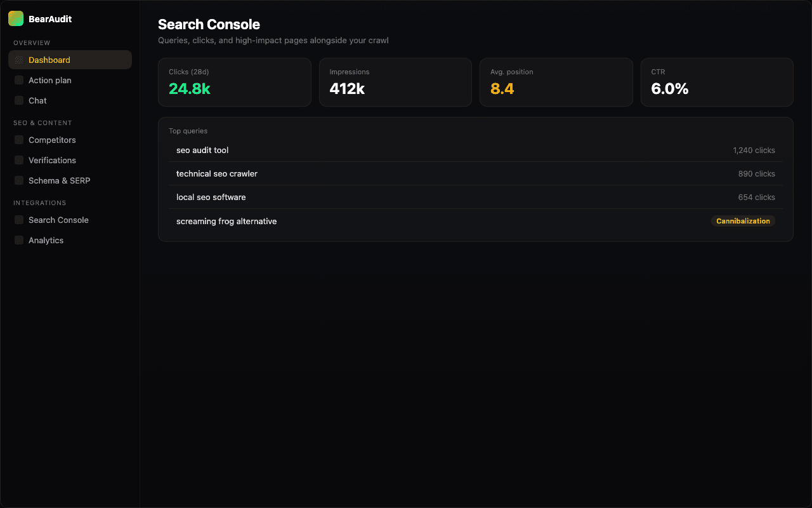Open the "seo audit tool" query row
This screenshot has width=812, height=508.
(x=476, y=150)
